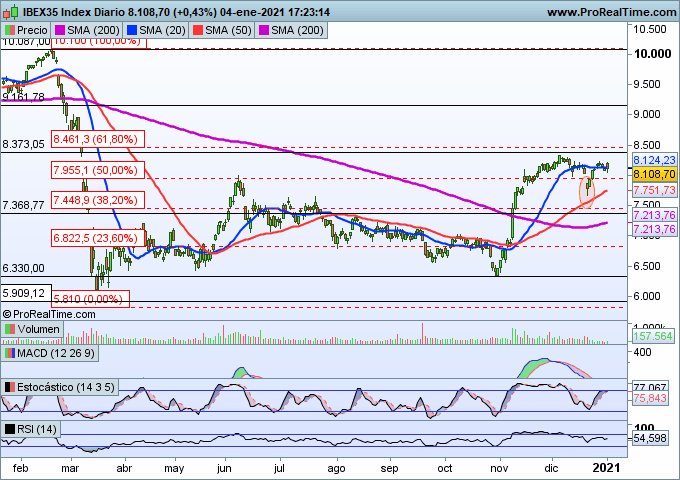Viewport: 680px width, 480px height.
Task: Open the SMA (20) legend label
Action: click(x=162, y=30)
